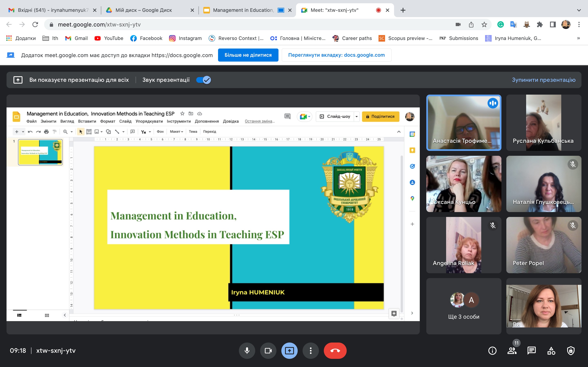
Task: Mute the microphone button
Action: pos(247,350)
